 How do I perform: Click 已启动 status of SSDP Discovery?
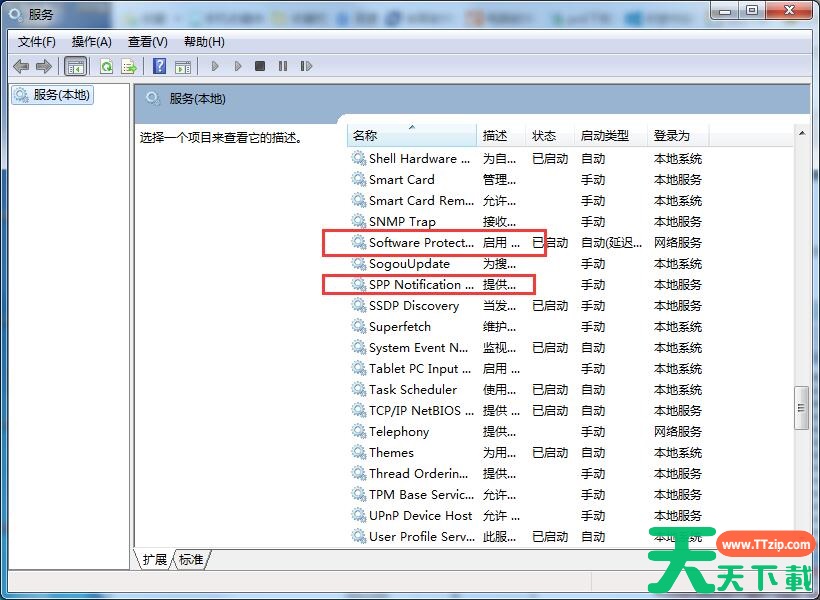550,305
